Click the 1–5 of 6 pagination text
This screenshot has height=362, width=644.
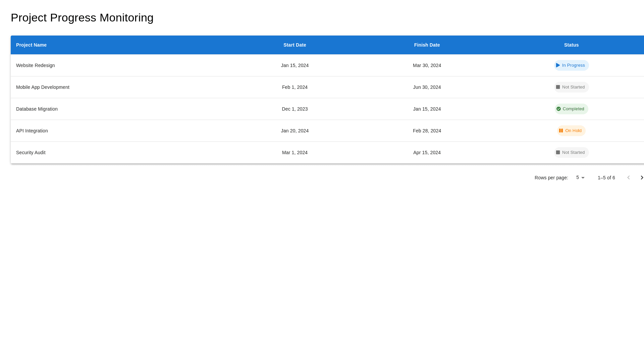[x=606, y=178]
